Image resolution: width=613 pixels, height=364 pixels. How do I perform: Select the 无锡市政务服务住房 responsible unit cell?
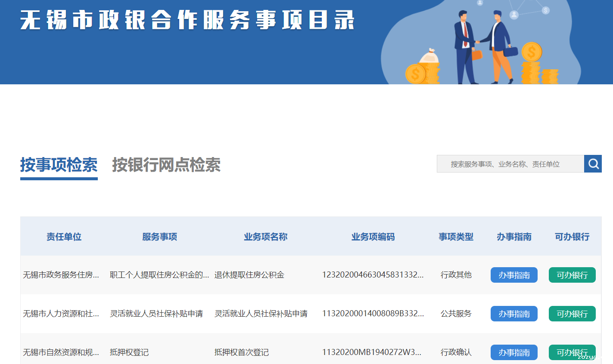(61, 275)
